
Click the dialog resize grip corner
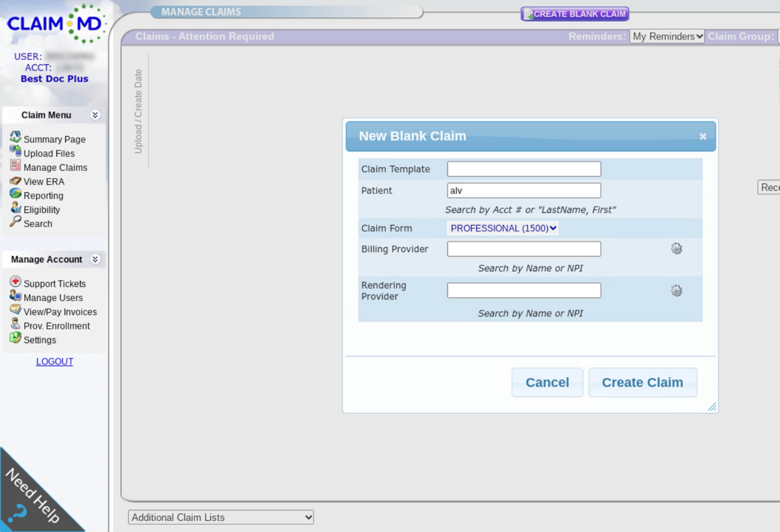pos(712,407)
